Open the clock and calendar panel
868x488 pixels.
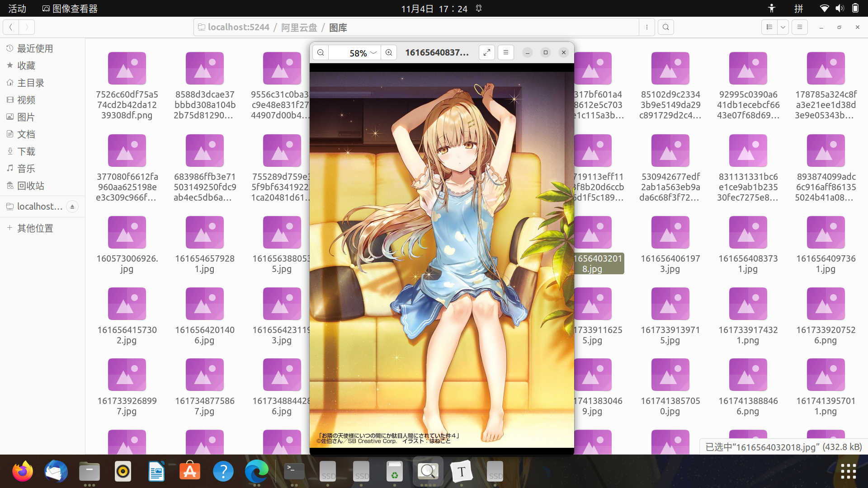434,8
